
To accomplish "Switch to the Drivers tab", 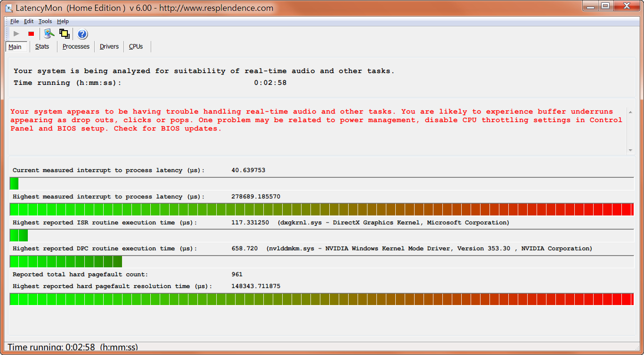I will click(x=109, y=47).
